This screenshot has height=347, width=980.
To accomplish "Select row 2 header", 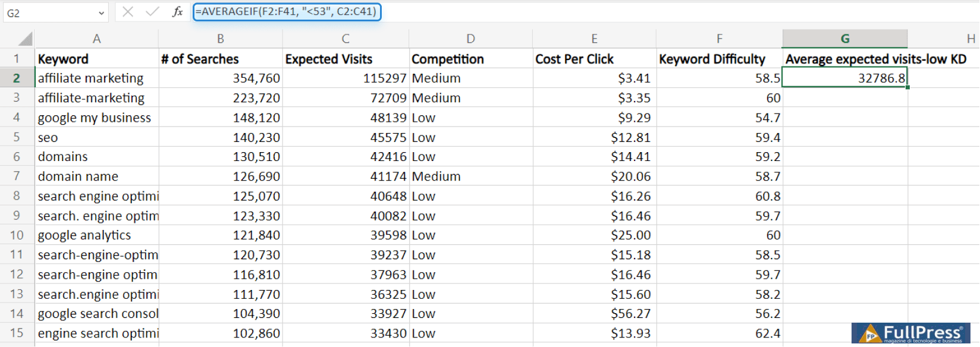I will click(x=17, y=78).
